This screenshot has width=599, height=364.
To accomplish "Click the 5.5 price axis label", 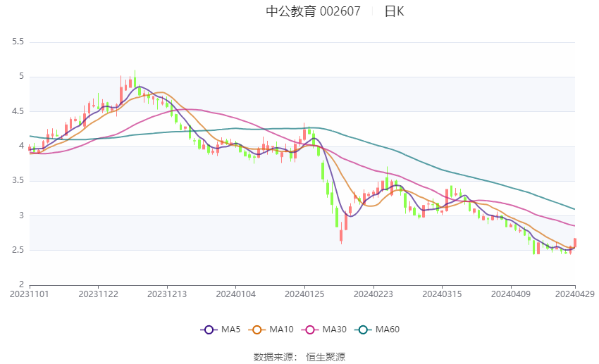I will click(x=18, y=42).
